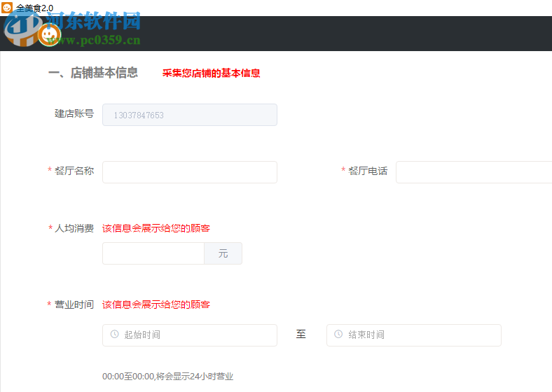The height and width of the screenshot is (392, 552).
Task: Click the window title 全美食2.0
Action: 34,8
